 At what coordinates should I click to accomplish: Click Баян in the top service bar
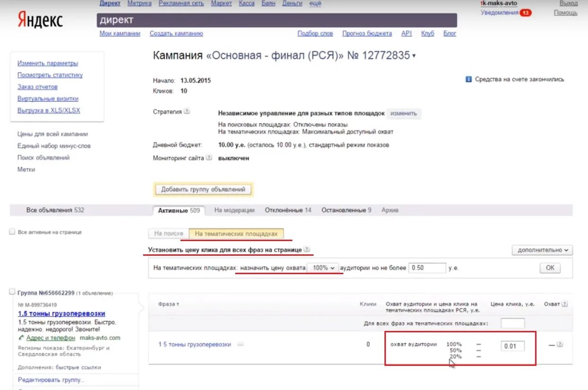coord(268,3)
